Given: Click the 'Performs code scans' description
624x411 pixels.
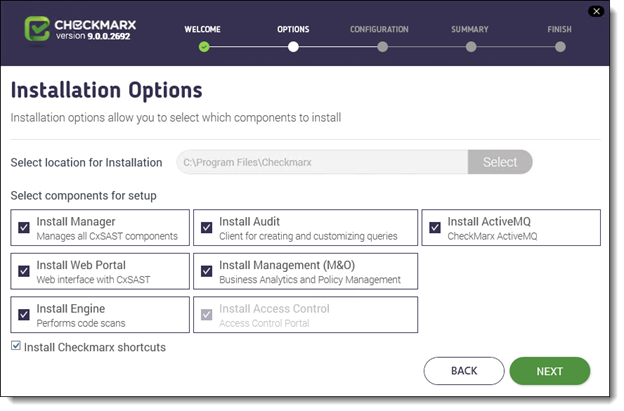Looking at the screenshot, I should pyautogui.click(x=81, y=323).
